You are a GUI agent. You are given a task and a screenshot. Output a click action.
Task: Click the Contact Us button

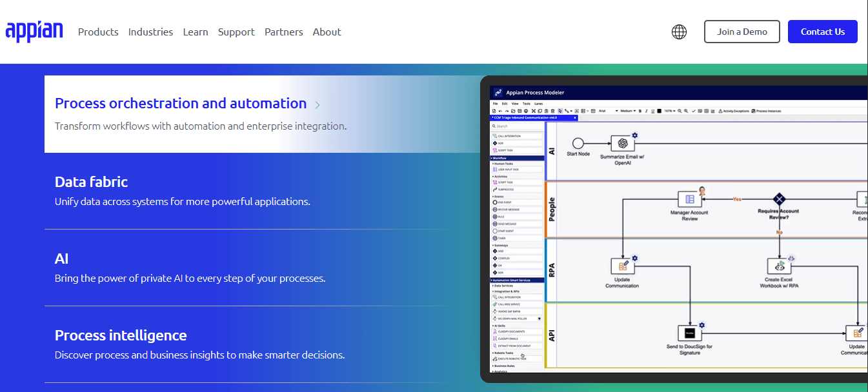click(823, 32)
